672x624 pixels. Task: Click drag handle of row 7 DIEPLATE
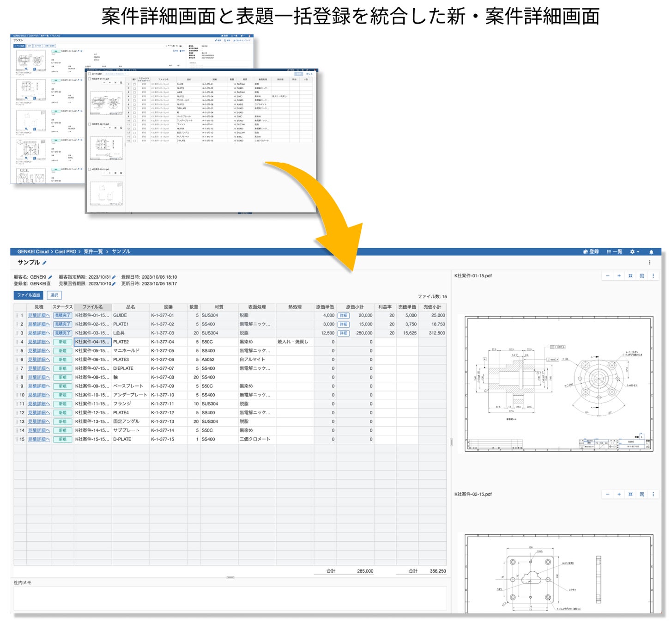click(17, 369)
